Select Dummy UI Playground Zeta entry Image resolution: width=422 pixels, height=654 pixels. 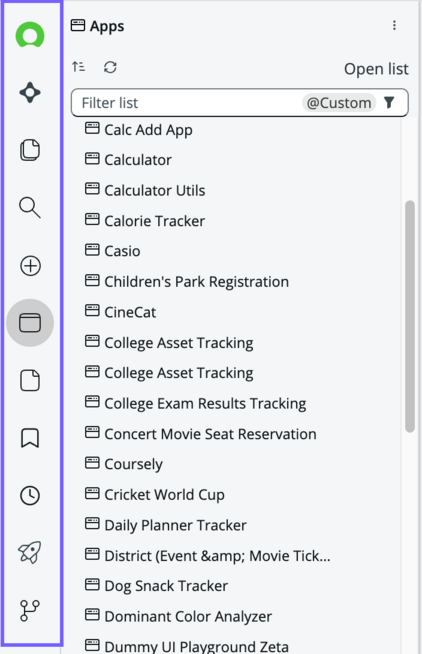tap(196, 646)
